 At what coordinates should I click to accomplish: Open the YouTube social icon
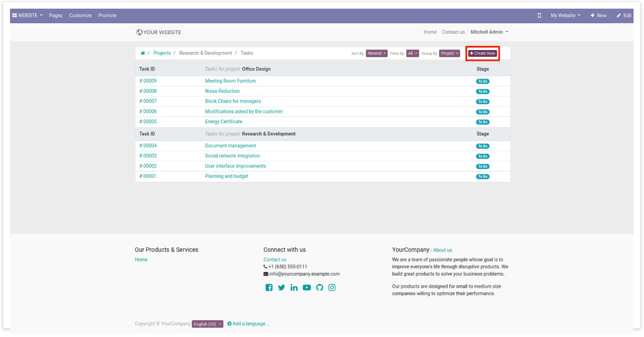[307, 287]
